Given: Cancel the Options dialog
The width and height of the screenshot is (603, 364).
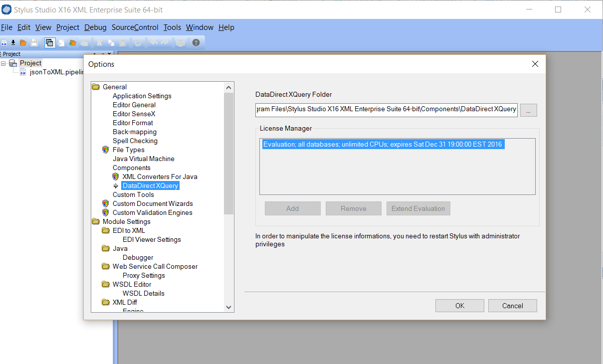Looking at the screenshot, I should [x=512, y=306].
